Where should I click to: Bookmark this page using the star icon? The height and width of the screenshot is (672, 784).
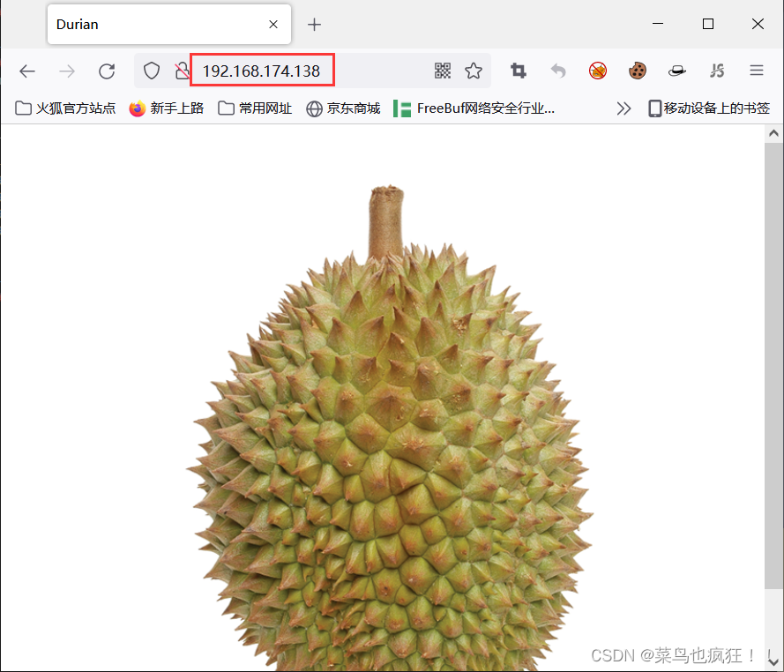click(474, 71)
